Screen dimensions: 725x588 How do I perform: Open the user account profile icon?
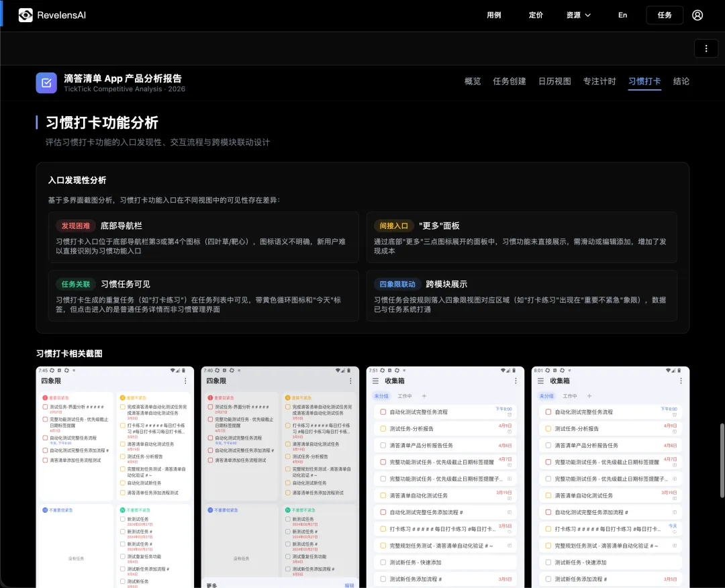[697, 15]
